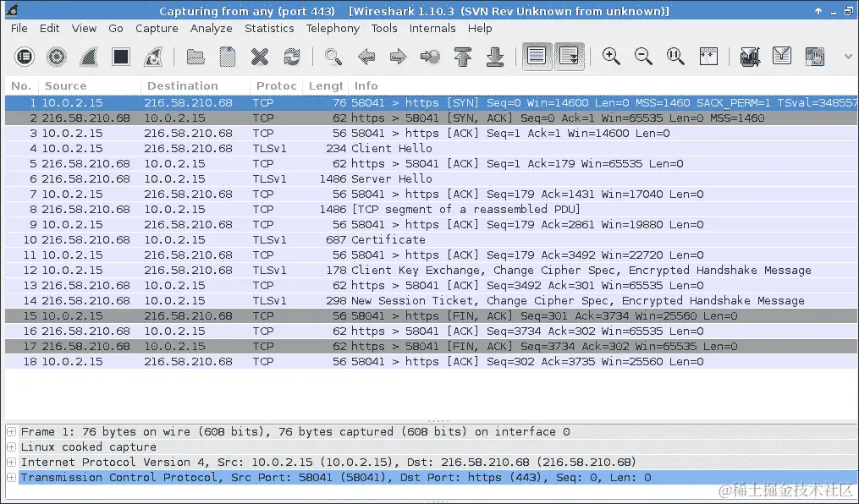The width and height of the screenshot is (859, 504).
Task: Sort by Source column header
Action: coord(90,86)
